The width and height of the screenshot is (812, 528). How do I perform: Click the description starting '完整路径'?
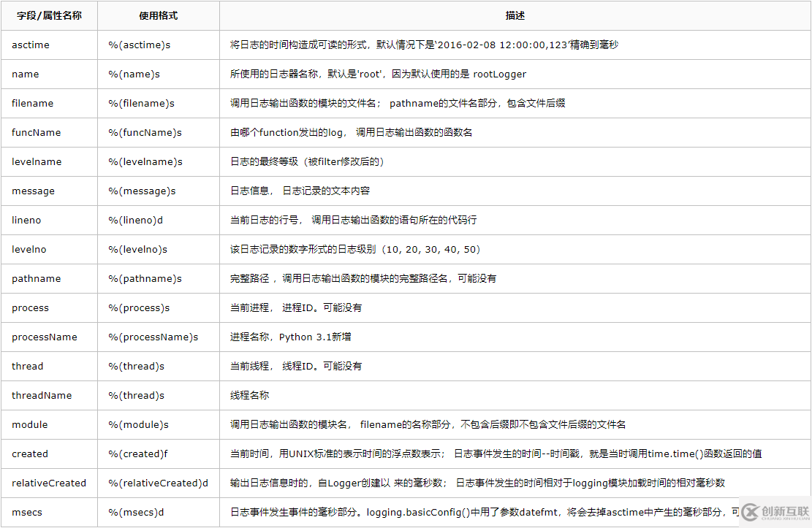[515, 279]
